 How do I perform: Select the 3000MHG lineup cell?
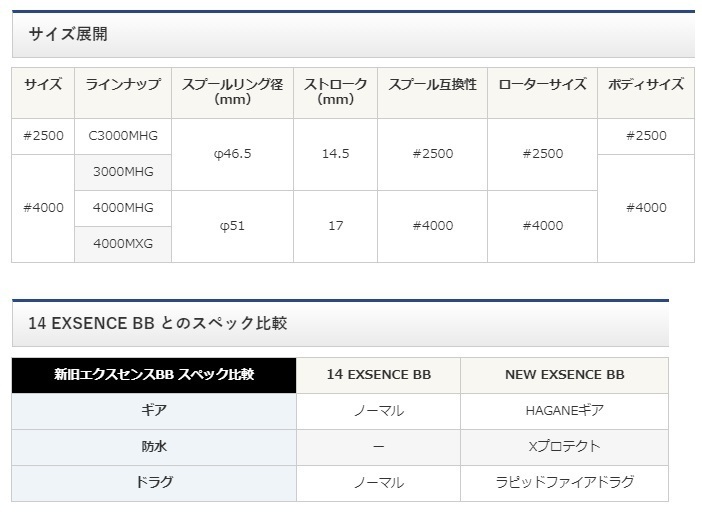[122, 172]
